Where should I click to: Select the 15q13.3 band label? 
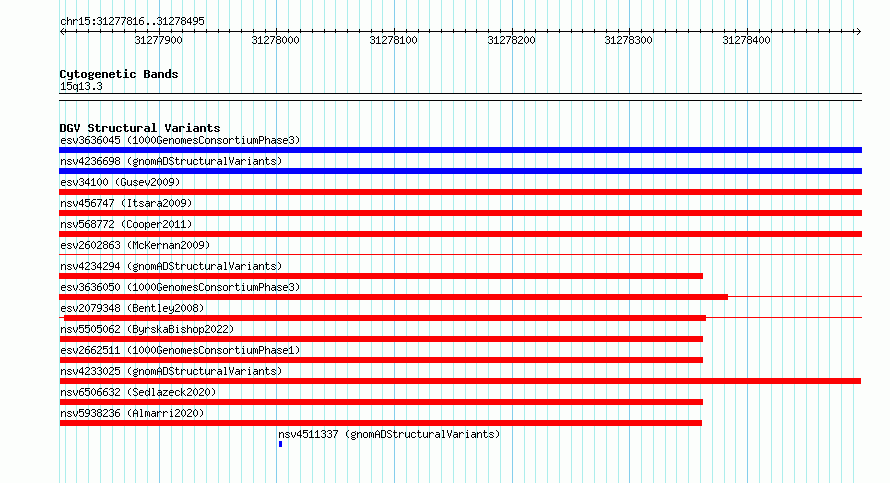(x=81, y=86)
